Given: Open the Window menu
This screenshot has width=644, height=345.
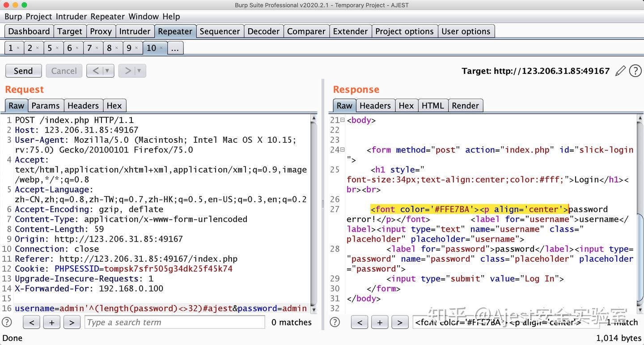Looking at the screenshot, I should coord(144,17).
